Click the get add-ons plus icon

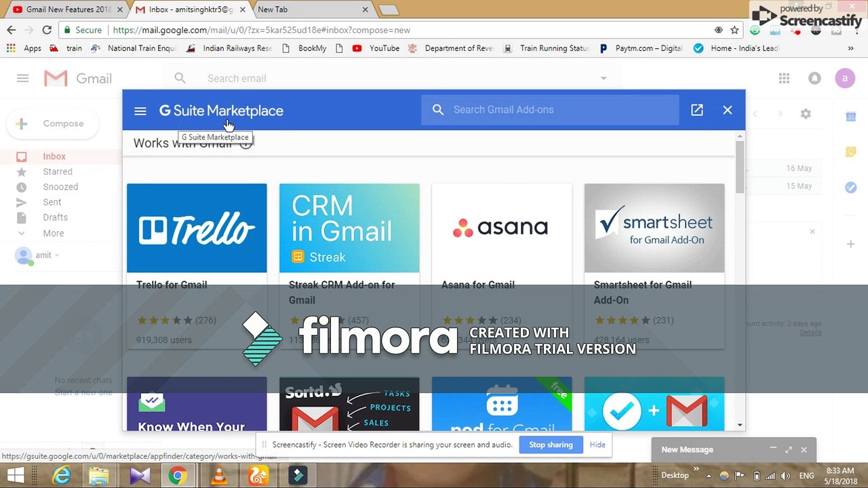tap(850, 244)
